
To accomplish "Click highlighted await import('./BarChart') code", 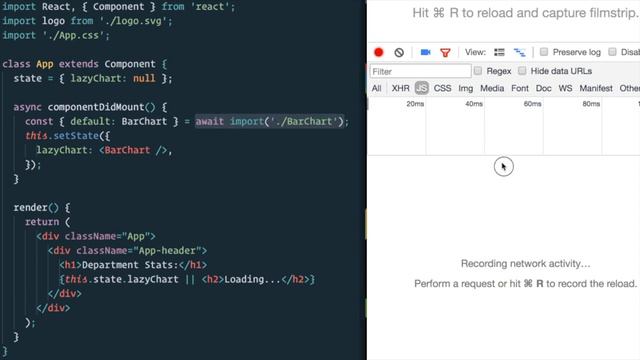I will pos(270,122).
